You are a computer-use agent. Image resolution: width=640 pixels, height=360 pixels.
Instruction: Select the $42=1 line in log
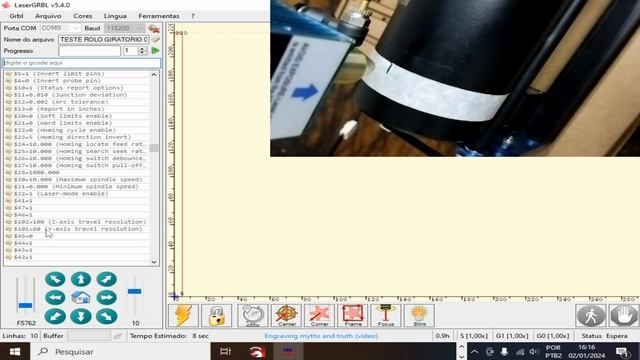tap(76, 257)
